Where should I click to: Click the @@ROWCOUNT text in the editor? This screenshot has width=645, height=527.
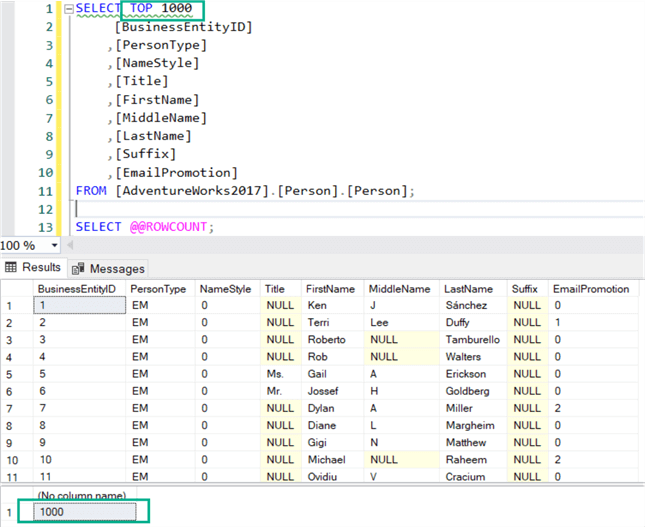169,227
